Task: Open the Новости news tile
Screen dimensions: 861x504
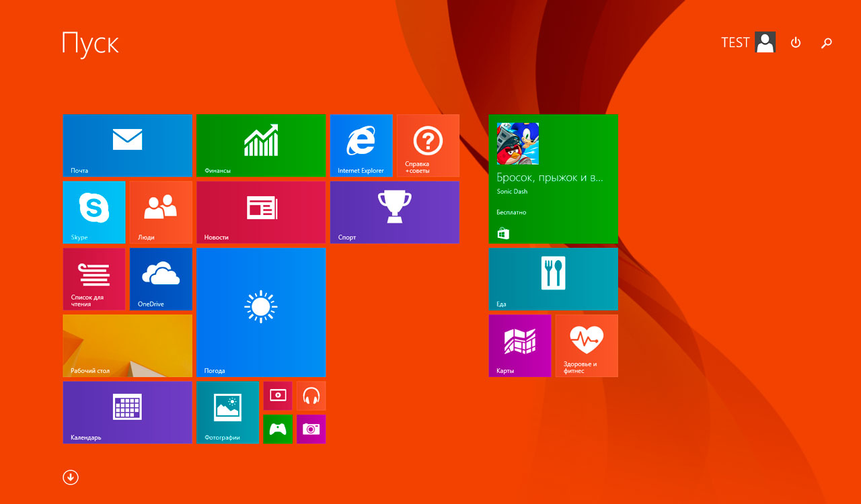Action: click(261, 212)
